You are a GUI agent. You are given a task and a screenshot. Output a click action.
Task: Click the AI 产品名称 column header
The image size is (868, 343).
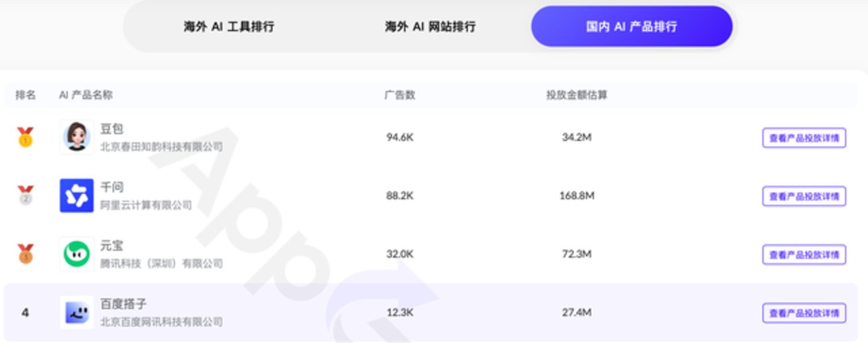tap(86, 95)
